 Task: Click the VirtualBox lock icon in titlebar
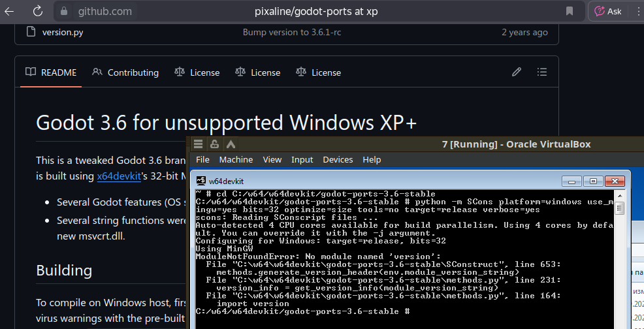coord(214,144)
